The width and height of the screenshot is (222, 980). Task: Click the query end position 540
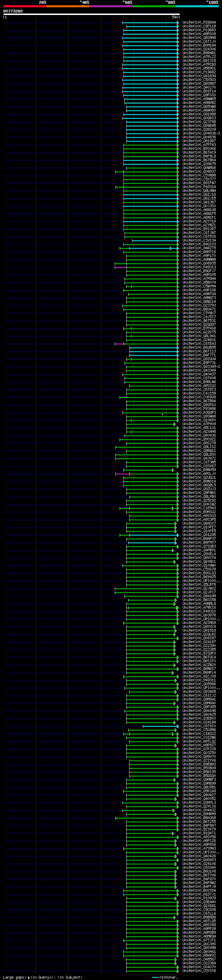pos(175,17)
